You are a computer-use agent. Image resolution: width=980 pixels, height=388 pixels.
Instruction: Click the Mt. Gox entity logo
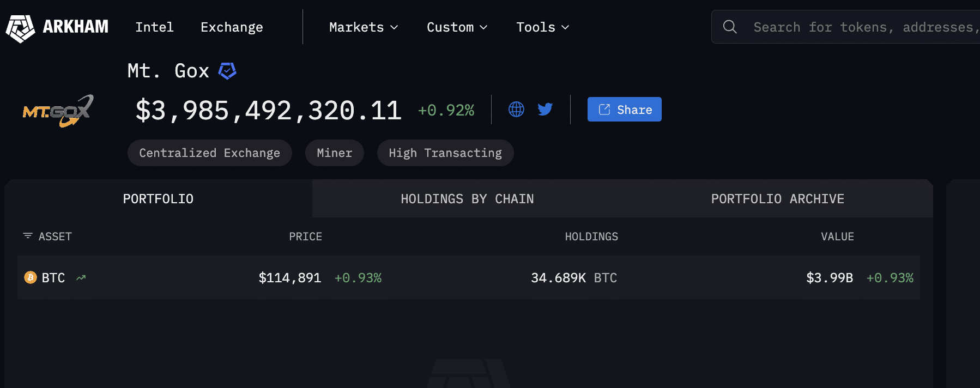pyautogui.click(x=58, y=111)
